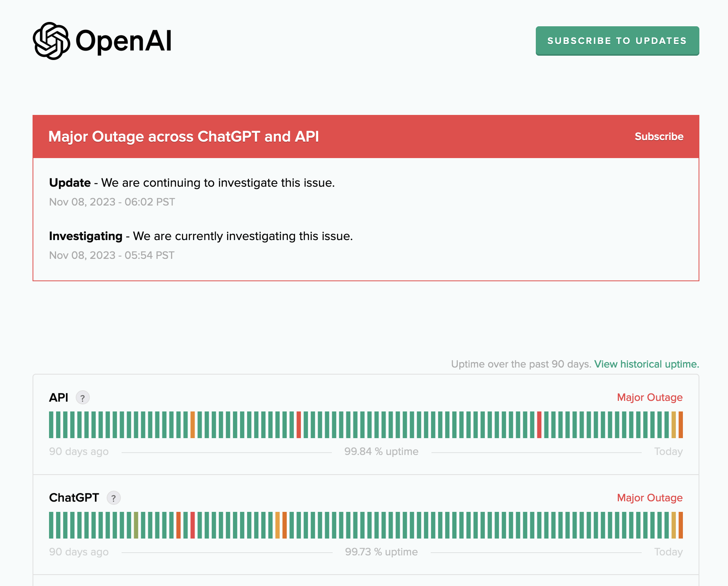Click the 'Uptime over the past 90 days' text
728x586 pixels.
pos(521,364)
